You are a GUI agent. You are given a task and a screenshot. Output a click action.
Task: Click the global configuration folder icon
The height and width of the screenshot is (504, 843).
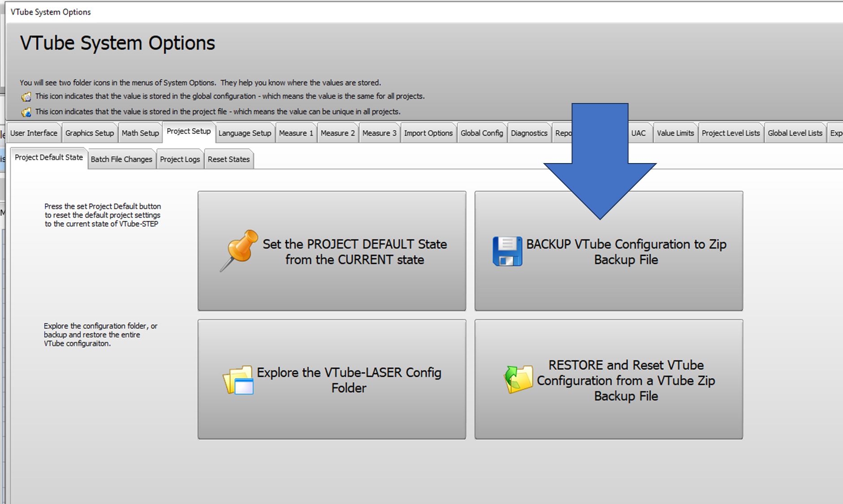tap(26, 96)
